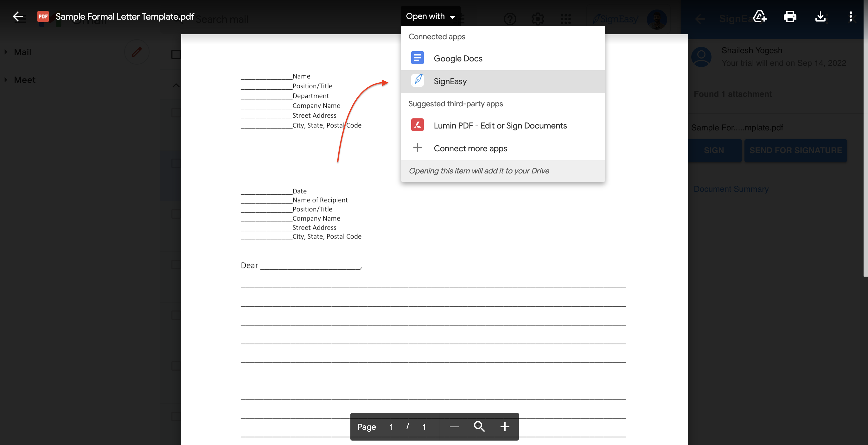Open Gmail settings gear
Image resolution: width=868 pixels, height=445 pixels.
(538, 19)
